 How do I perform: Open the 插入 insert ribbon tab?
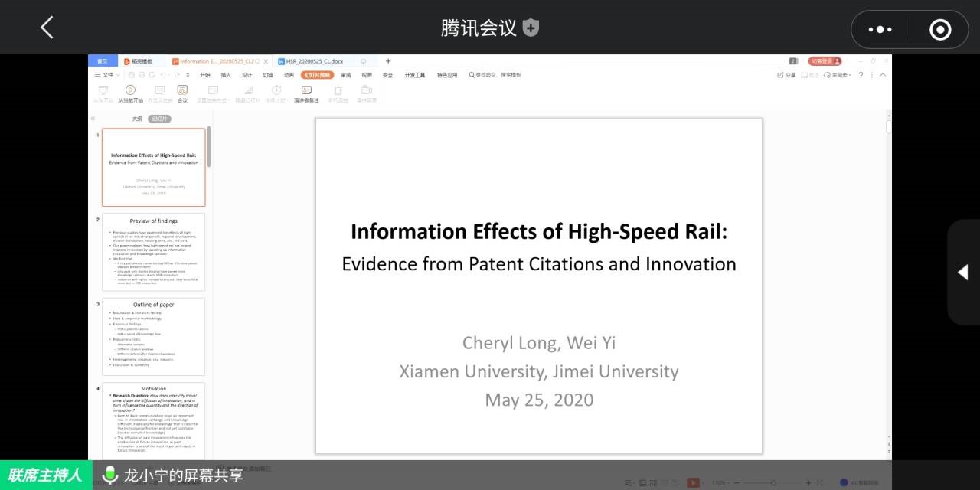click(226, 75)
